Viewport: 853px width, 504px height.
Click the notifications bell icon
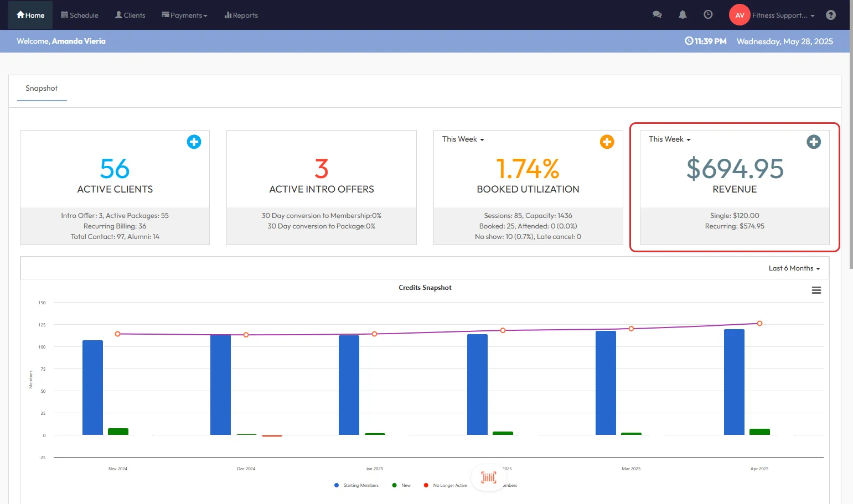(x=683, y=15)
